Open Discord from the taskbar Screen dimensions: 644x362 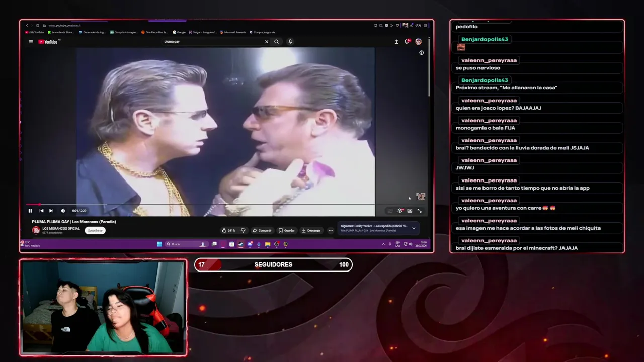[x=250, y=244]
